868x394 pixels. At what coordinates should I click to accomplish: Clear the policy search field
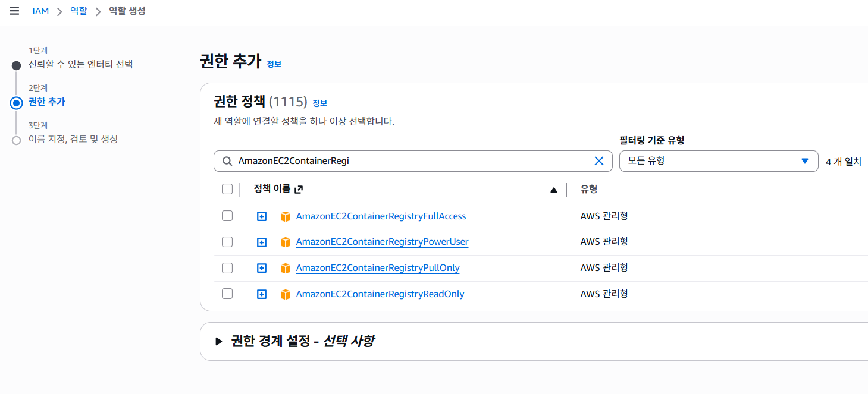599,161
